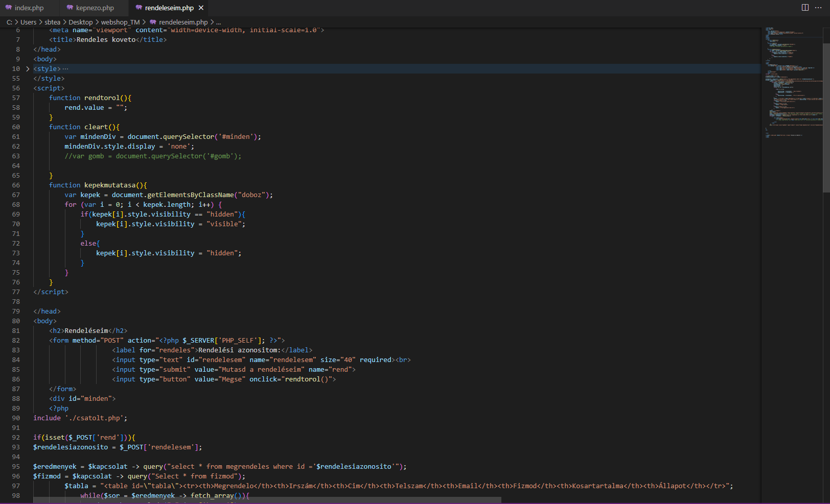Click the folded ellipsis after style tag

(65, 69)
